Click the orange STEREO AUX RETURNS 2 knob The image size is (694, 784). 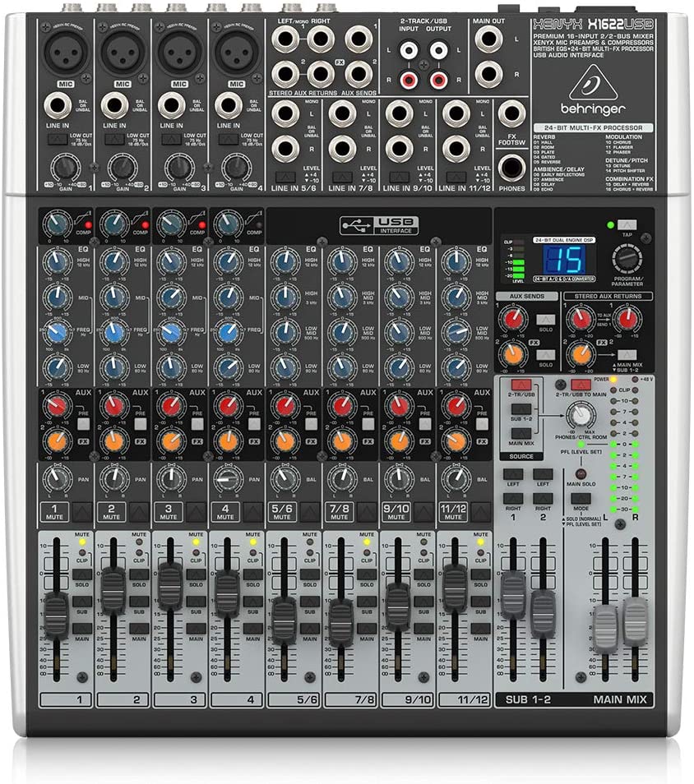(x=581, y=354)
